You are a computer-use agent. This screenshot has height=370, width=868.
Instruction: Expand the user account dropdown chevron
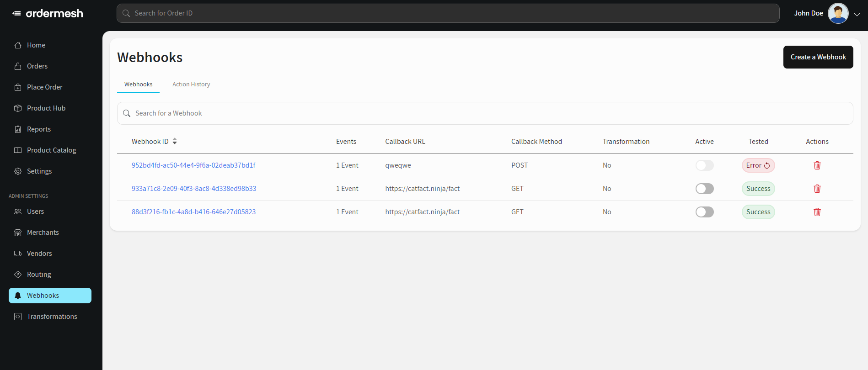(857, 14)
